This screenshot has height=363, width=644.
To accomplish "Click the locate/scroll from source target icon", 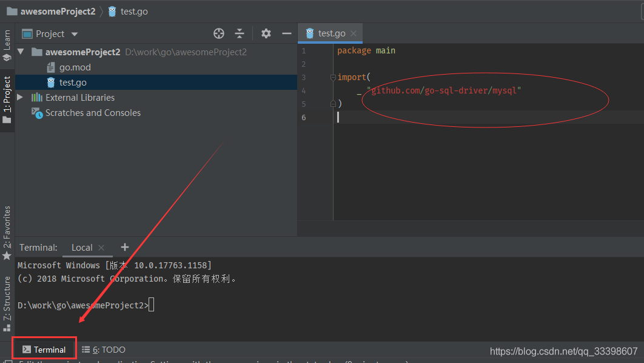I will [219, 34].
